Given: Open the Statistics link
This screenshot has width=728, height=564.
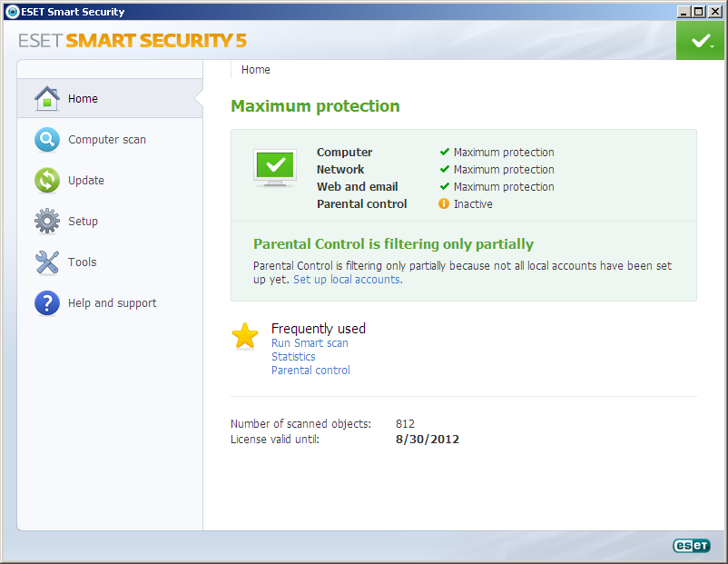Looking at the screenshot, I should tap(293, 357).
